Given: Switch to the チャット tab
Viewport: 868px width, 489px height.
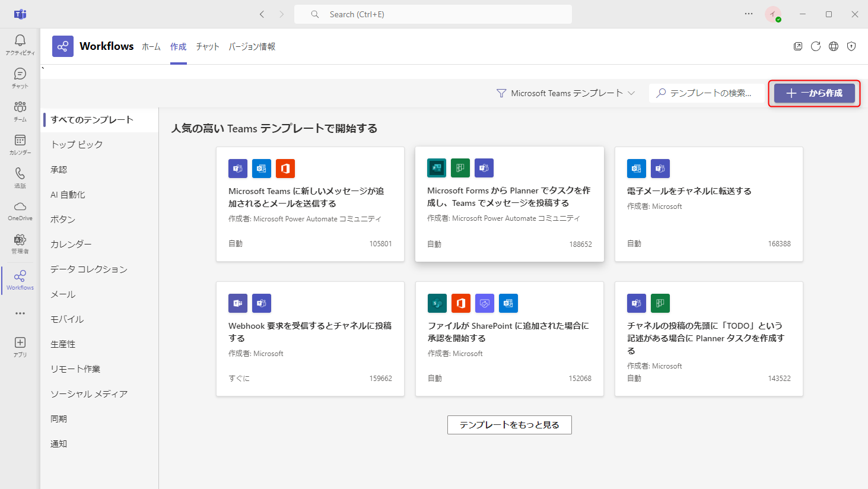Looking at the screenshot, I should (208, 46).
